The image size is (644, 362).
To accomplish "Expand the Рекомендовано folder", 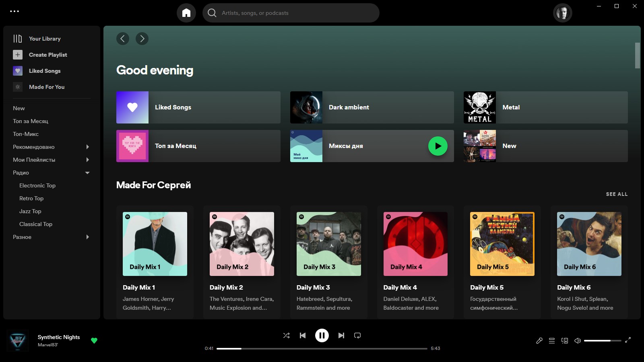I will (87, 147).
